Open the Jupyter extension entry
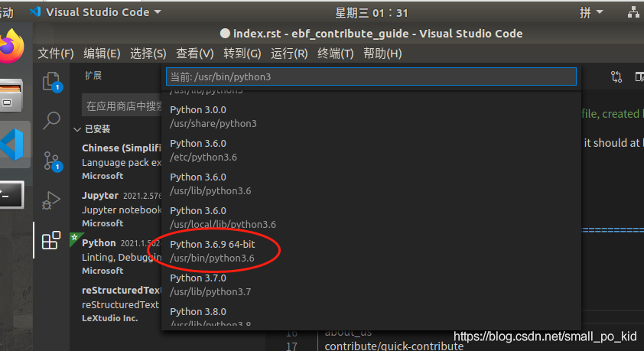This screenshot has width=644, height=351. (116, 209)
